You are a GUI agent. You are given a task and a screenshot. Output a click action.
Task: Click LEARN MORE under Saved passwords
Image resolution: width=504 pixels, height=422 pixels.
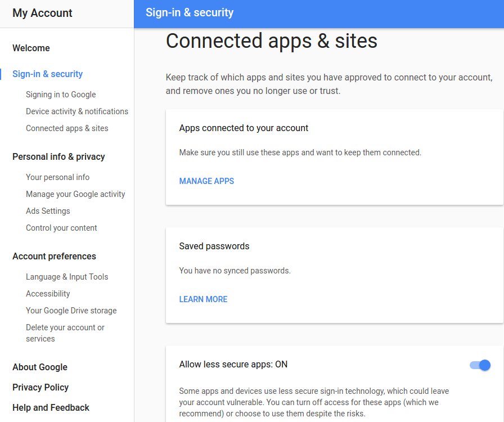tap(203, 299)
